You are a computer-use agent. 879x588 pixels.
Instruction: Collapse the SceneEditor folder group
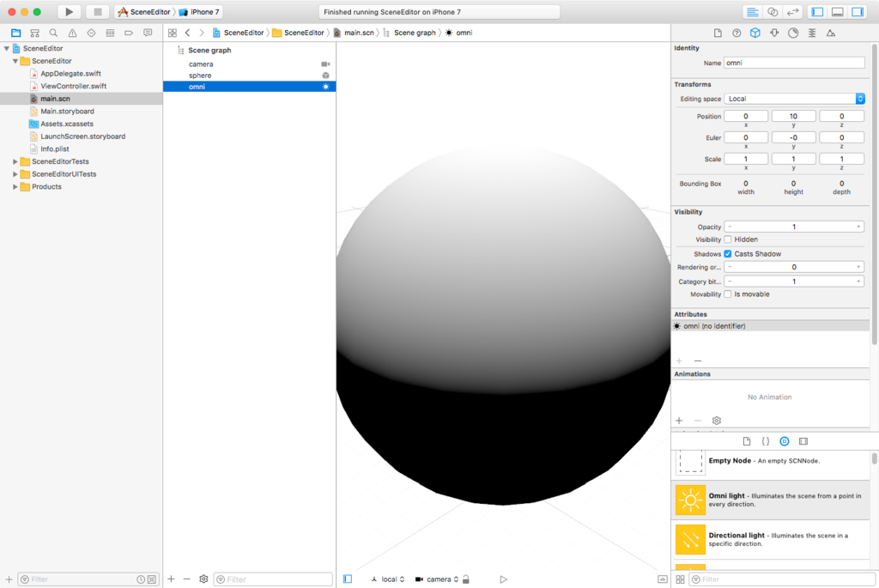pyautogui.click(x=15, y=61)
